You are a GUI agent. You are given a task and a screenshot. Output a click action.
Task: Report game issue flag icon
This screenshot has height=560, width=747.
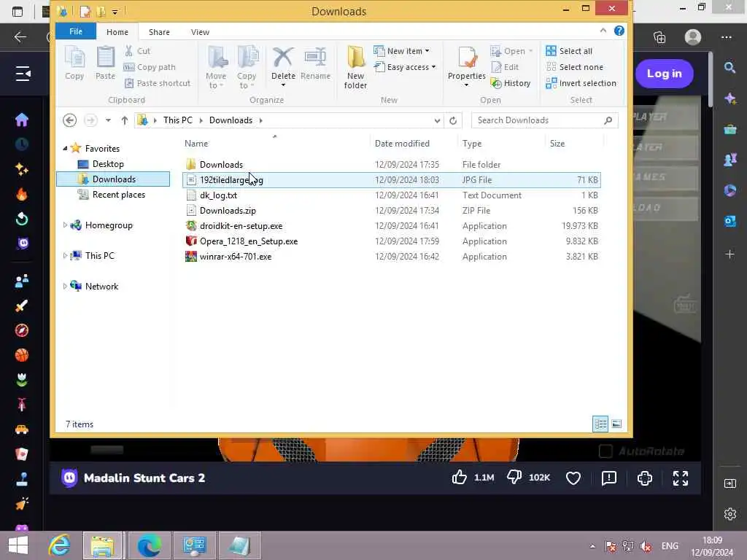(609, 478)
